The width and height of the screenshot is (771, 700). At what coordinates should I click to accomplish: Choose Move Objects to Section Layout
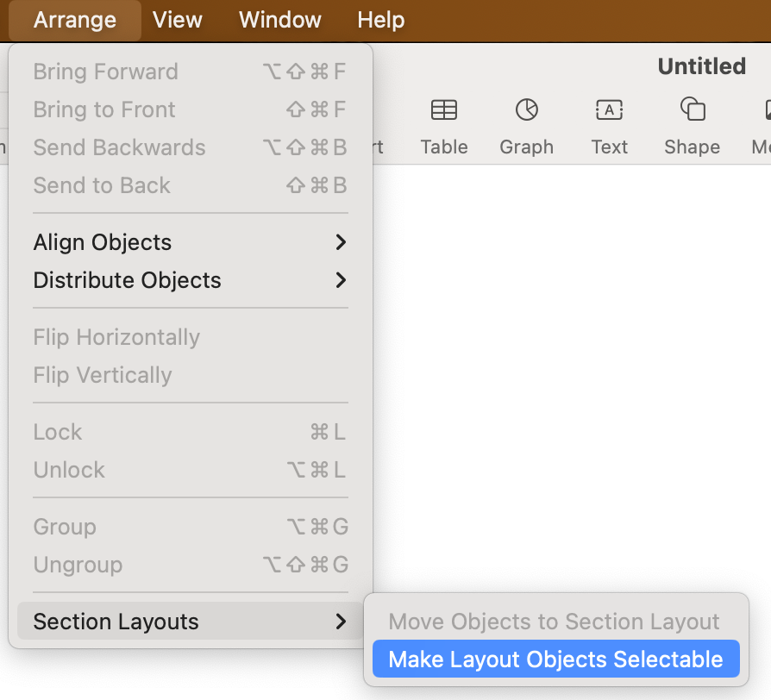[x=554, y=622]
